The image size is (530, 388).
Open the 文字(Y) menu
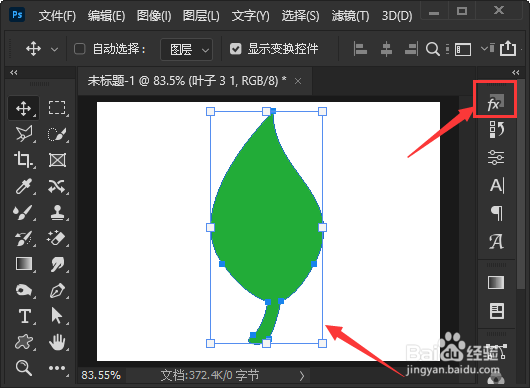pyautogui.click(x=250, y=16)
